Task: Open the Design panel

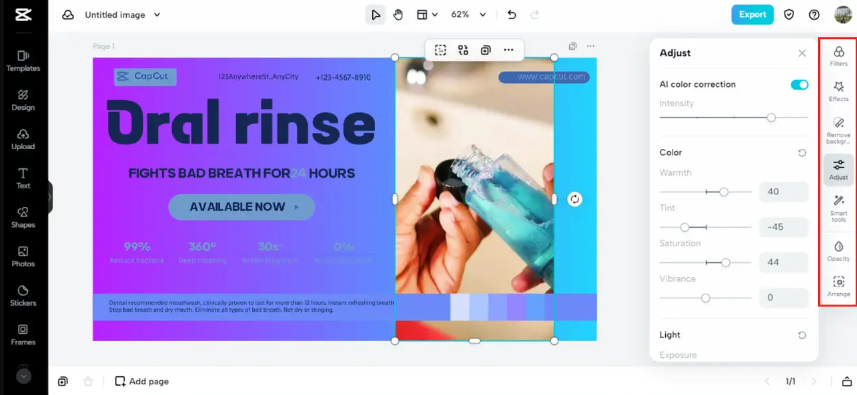Action: tap(23, 100)
